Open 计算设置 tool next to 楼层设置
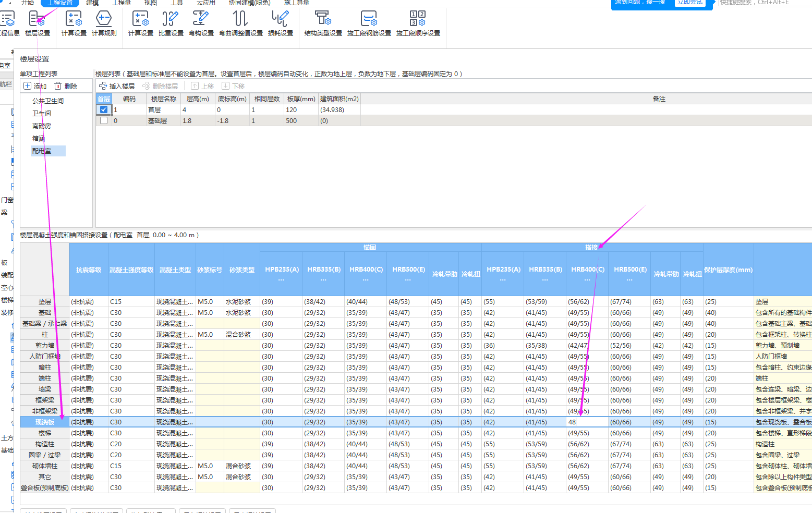This screenshot has width=812, height=513. pyautogui.click(x=74, y=23)
